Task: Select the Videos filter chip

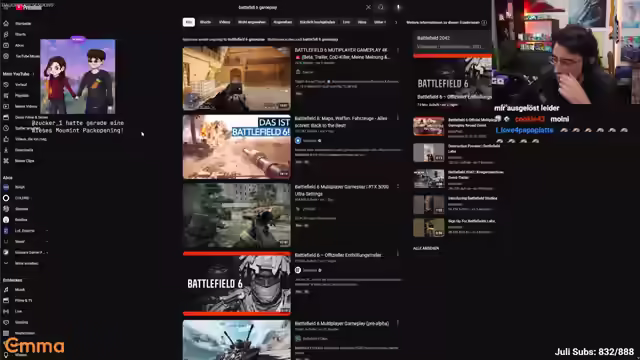Action: (x=224, y=22)
